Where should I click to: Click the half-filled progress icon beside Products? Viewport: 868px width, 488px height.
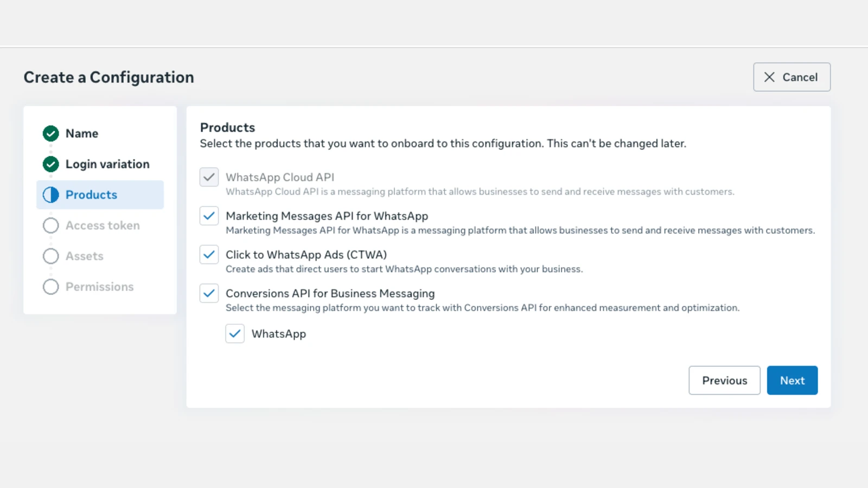tap(51, 195)
